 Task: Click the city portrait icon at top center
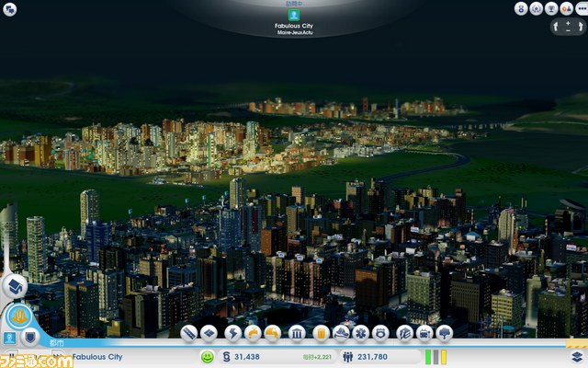[x=294, y=15]
